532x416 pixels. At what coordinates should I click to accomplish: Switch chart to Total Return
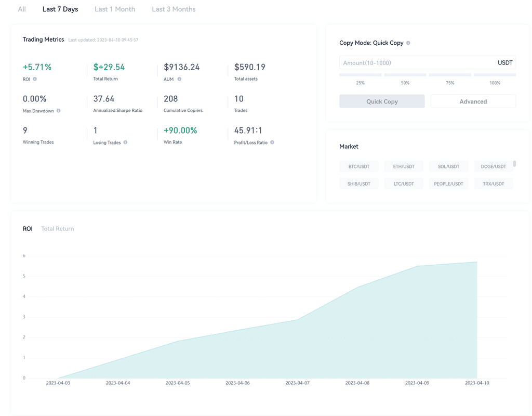(x=58, y=229)
